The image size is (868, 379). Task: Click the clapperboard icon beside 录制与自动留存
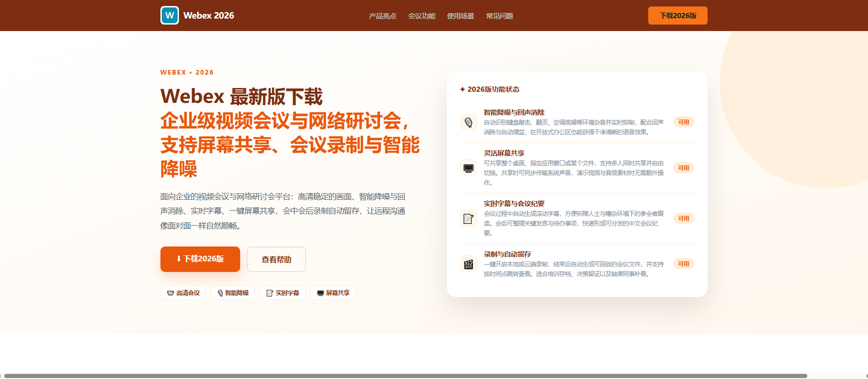point(468,264)
